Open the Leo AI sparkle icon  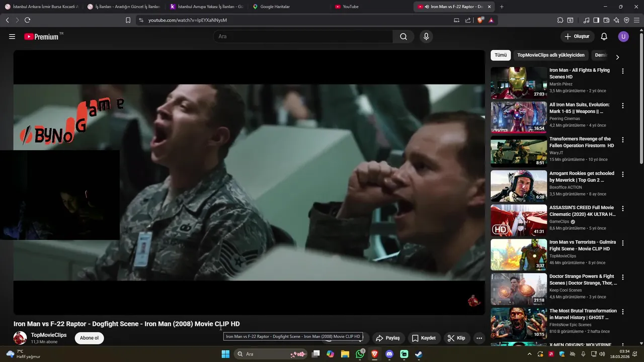pyautogui.click(x=616, y=20)
